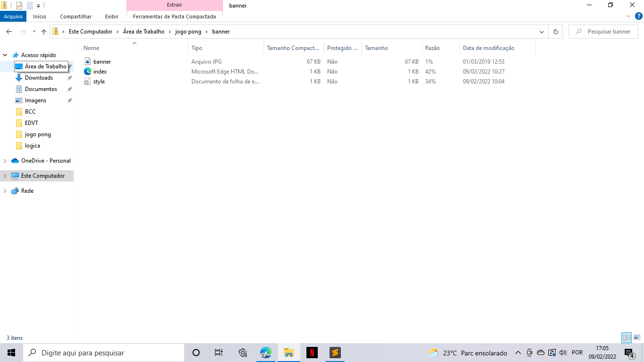The height and width of the screenshot is (362, 644).
Task: Sort by the Nome column header
Action: pyautogui.click(x=134, y=48)
